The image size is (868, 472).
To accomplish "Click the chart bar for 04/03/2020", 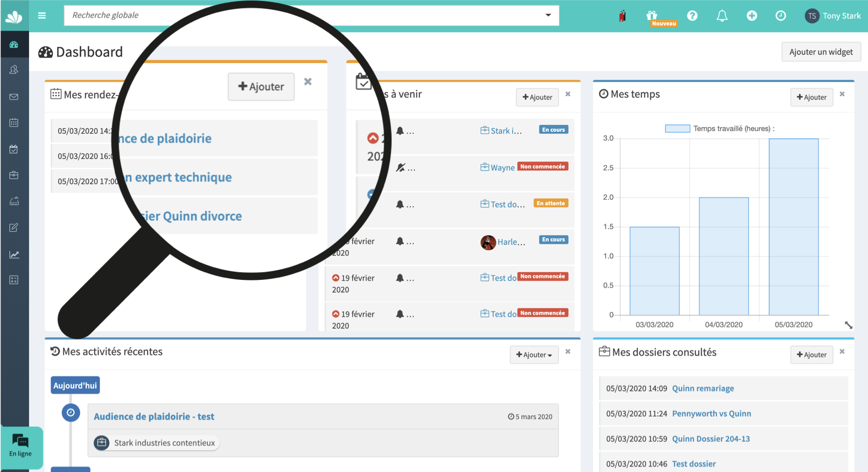I will (x=724, y=256).
